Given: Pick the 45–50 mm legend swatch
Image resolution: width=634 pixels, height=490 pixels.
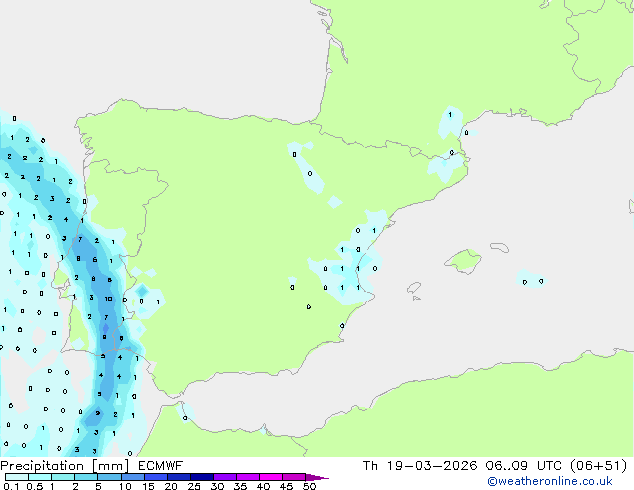Looking at the screenshot, I should point(294,477).
